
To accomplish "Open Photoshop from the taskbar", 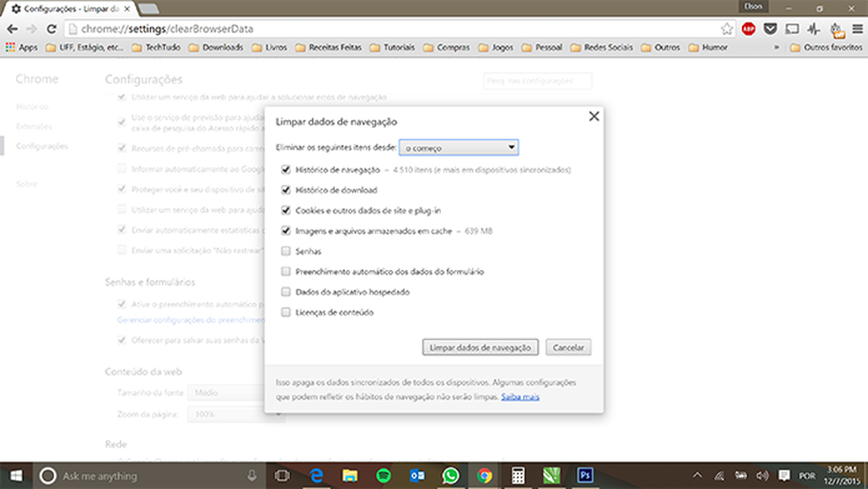I will click(585, 476).
